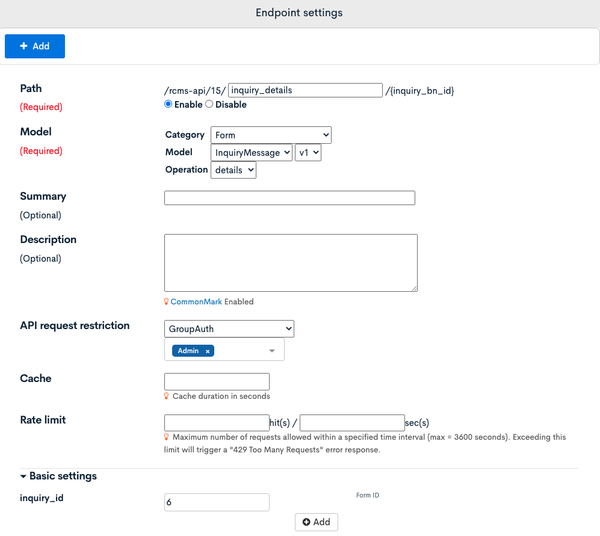Expand the group selector dropdown arrow
Image resolution: width=600 pixels, height=536 pixels.
coord(272,350)
